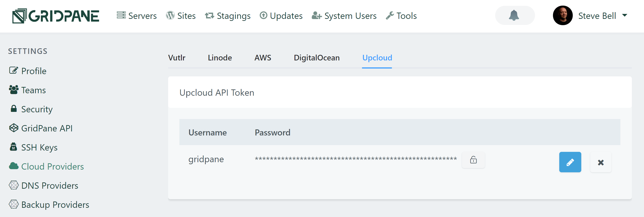Switch to the Vutlr tab
This screenshot has height=217, width=644.
click(x=177, y=58)
